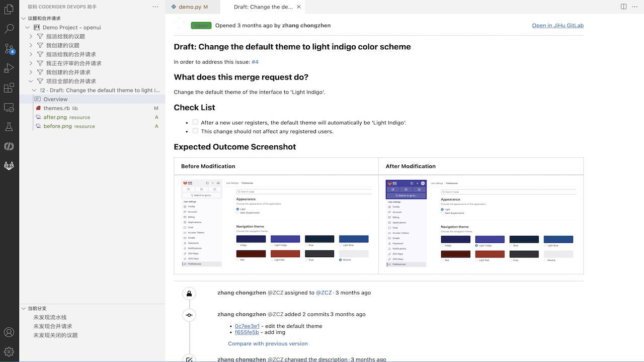Expand the 指派给我的议题 tree node
Viewport: 644px width, 362px height.
(31, 36)
